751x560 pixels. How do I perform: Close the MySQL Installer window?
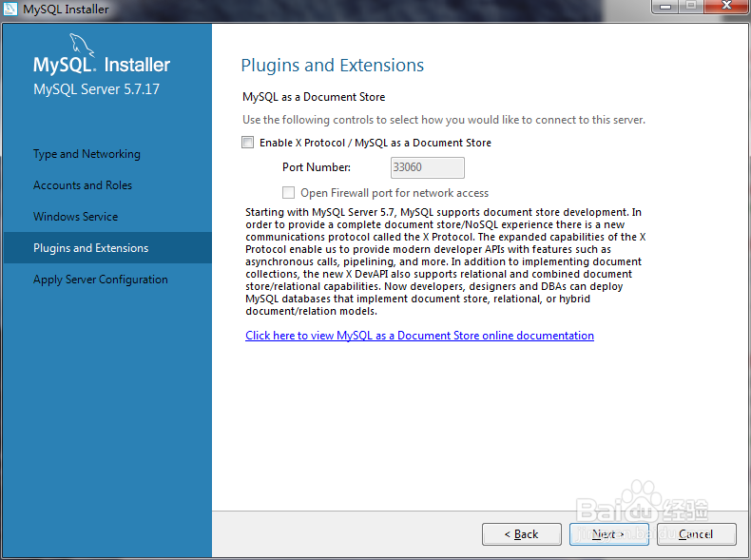(x=726, y=6)
